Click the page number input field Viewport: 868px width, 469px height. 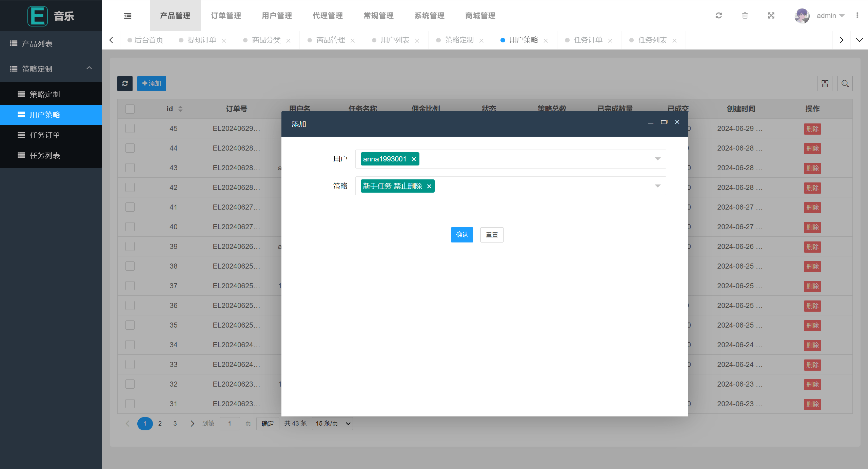(230, 424)
